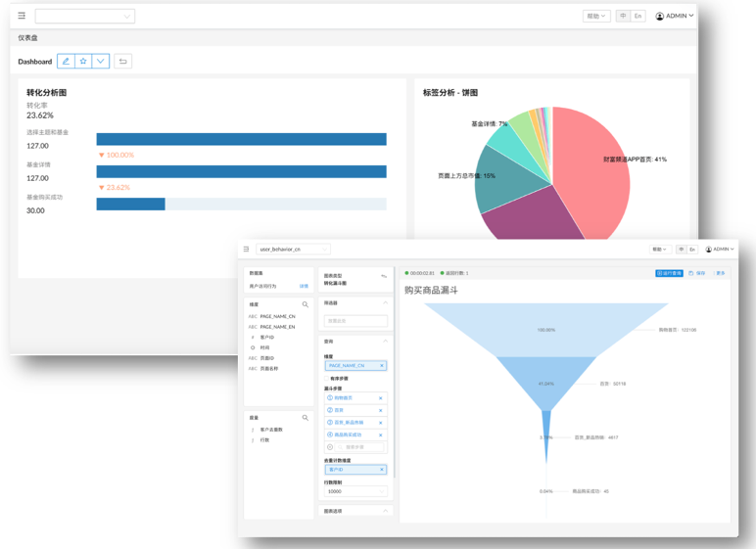Click the purple pie slice
Viewport: 756px width, 550px height.
[536, 217]
